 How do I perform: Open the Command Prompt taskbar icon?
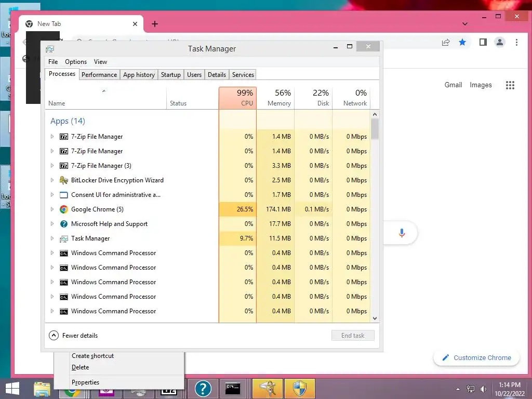pyautogui.click(x=233, y=389)
